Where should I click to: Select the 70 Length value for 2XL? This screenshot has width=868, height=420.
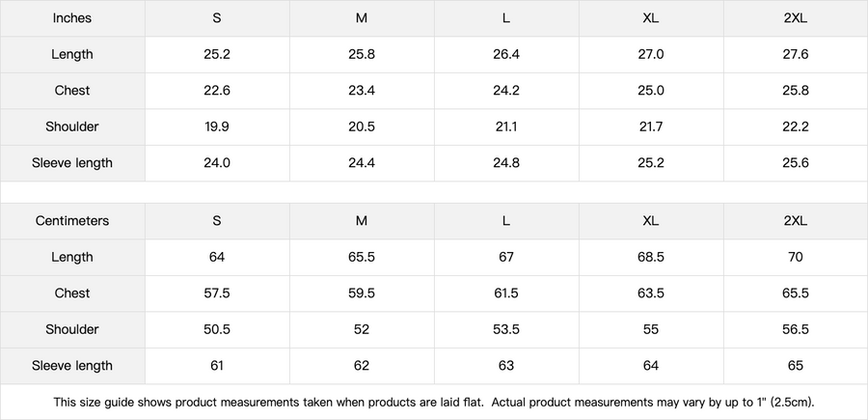[x=796, y=257]
